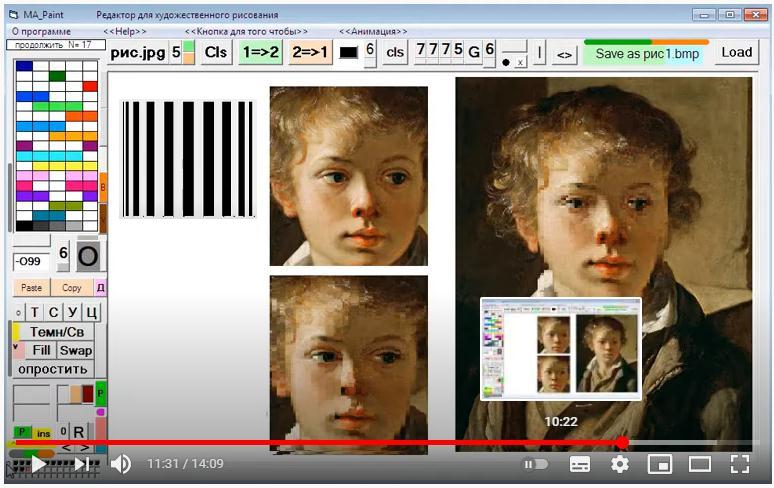The width and height of the screenshot is (774, 488).
Task: Click the <> button in toolbar
Action: point(564,55)
